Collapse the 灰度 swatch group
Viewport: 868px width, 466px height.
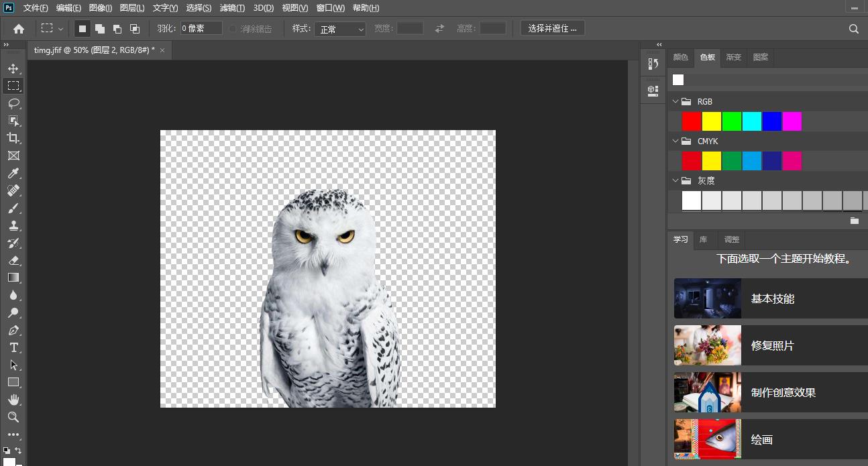tap(675, 181)
